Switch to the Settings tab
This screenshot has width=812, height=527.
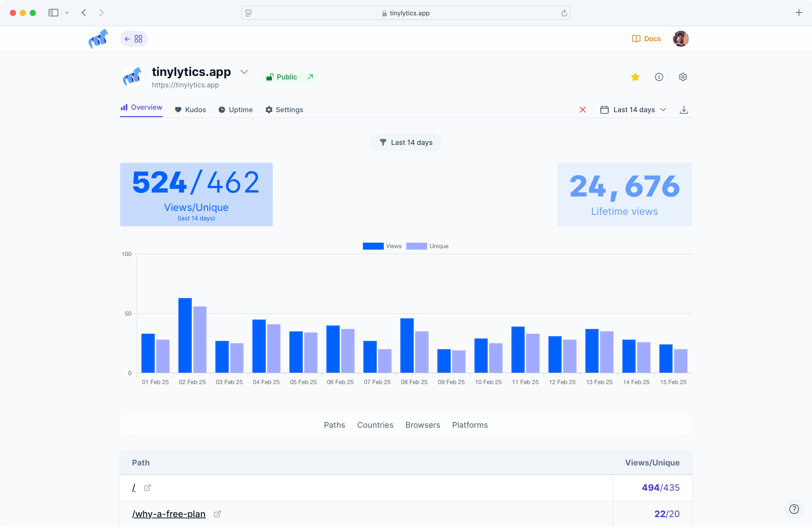[284, 110]
